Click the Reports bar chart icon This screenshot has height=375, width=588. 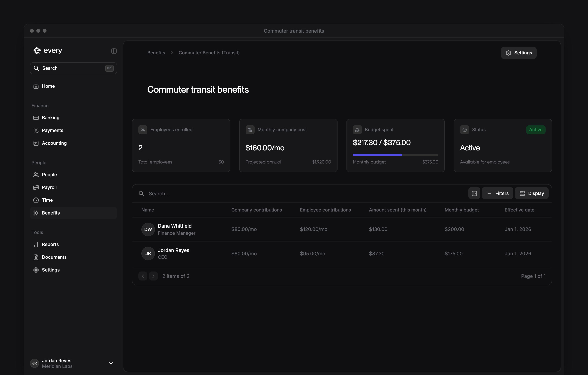pyautogui.click(x=36, y=244)
